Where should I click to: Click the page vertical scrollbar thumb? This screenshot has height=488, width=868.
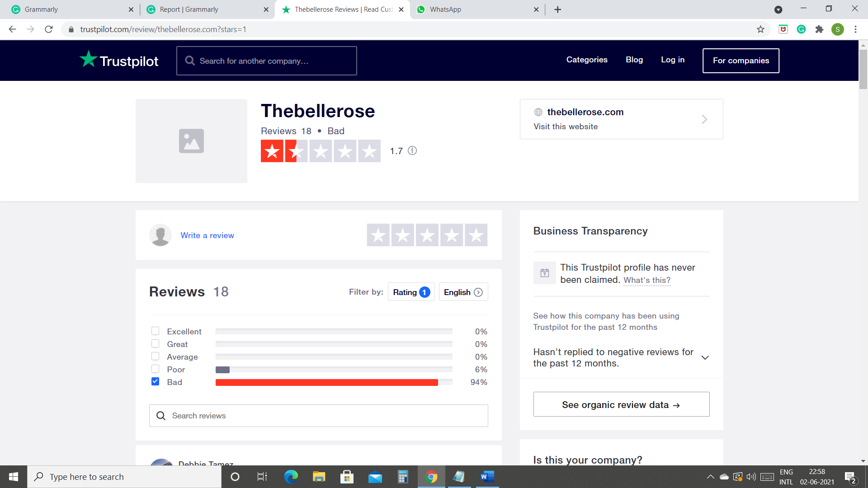(863, 69)
